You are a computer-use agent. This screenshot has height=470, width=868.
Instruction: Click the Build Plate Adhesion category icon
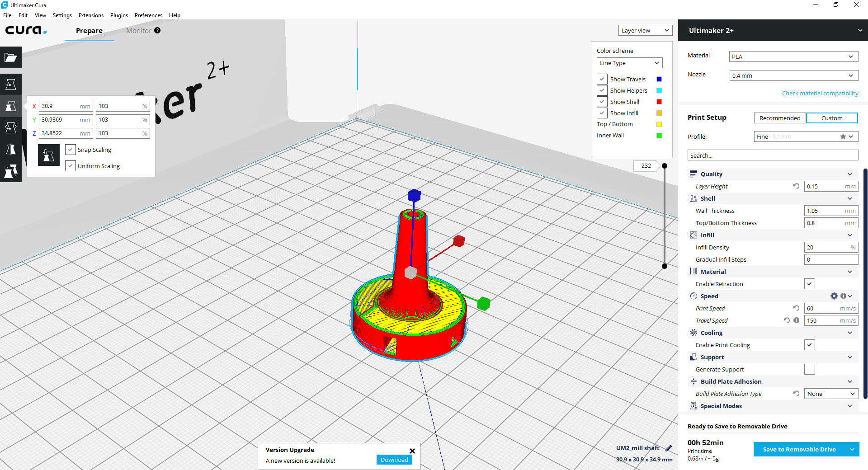[x=693, y=381]
